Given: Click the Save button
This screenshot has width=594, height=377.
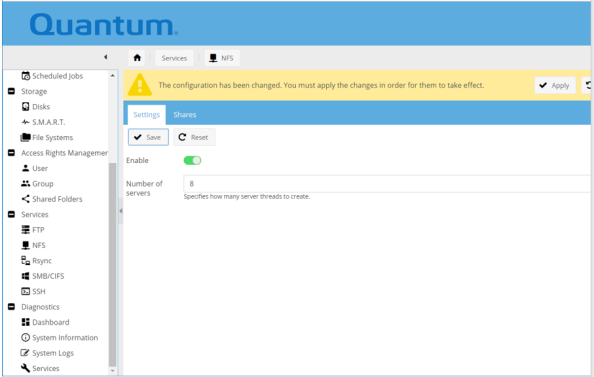Looking at the screenshot, I should [148, 137].
